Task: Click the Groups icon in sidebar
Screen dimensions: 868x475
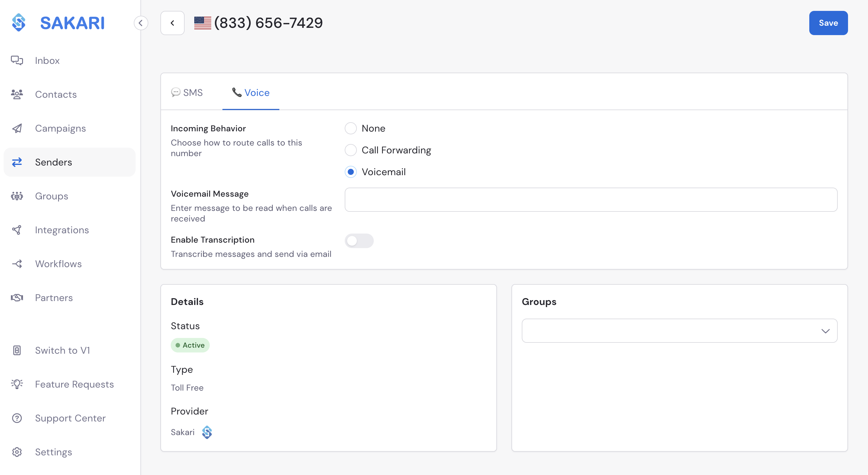Action: point(17,196)
